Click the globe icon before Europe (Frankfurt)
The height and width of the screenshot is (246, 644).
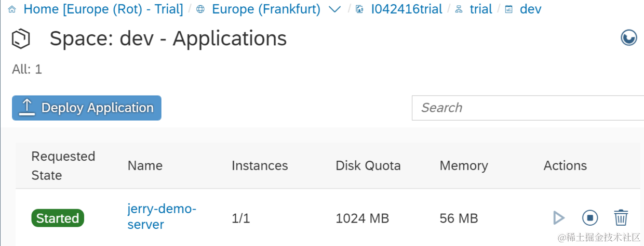click(200, 9)
